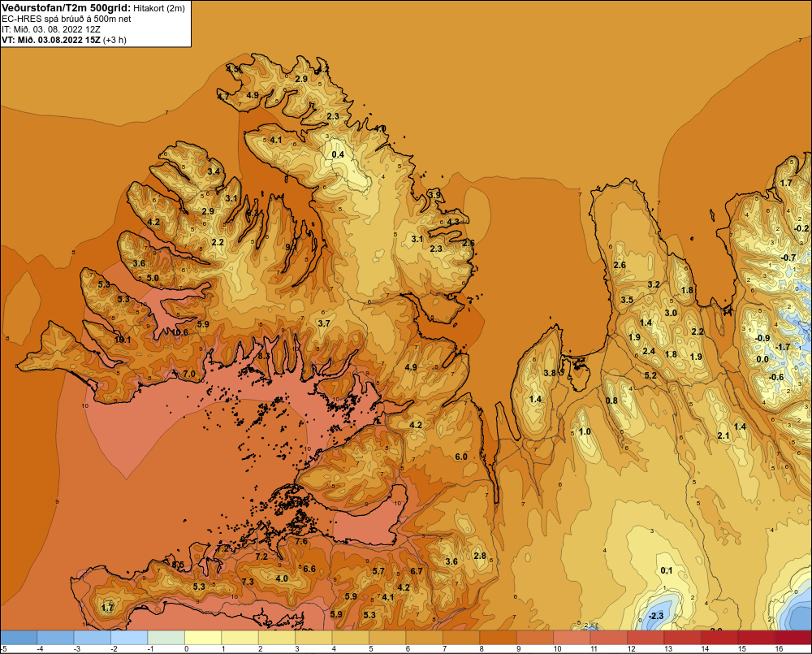Click the '-0.6' temperature value
Image resolution: width=812 pixels, height=654 pixels.
click(x=776, y=377)
